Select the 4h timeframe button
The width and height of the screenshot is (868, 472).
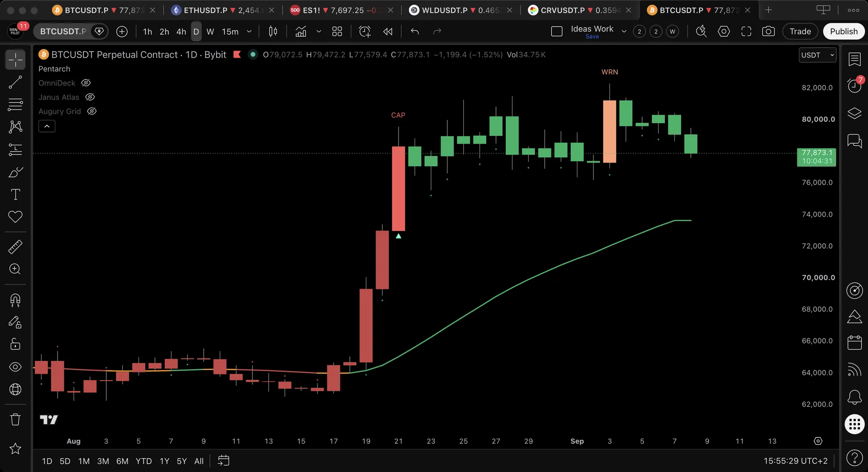pos(181,31)
